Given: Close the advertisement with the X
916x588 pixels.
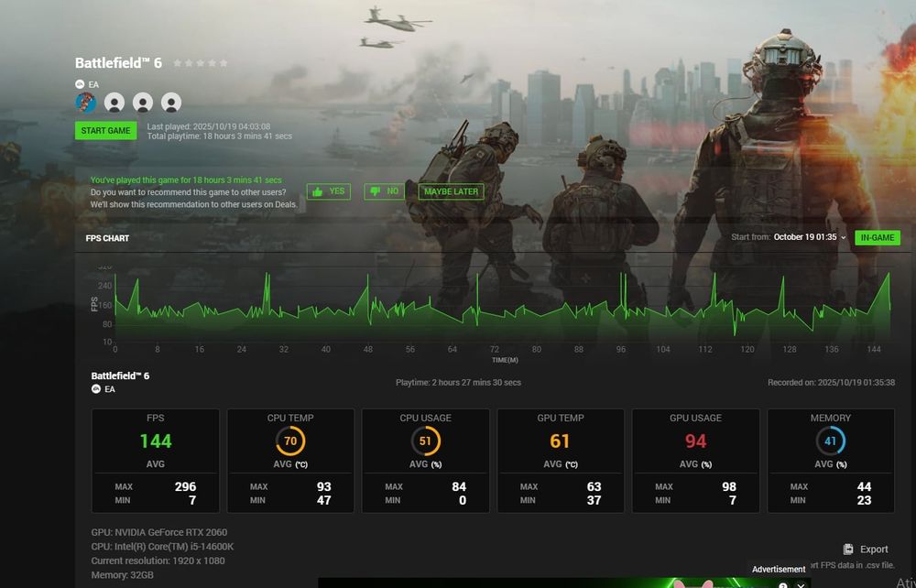Looking at the screenshot, I should (x=801, y=584).
